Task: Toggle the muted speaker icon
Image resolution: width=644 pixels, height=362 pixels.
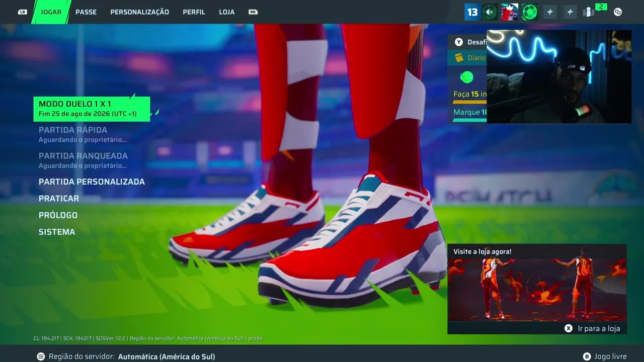Action: coord(490,12)
